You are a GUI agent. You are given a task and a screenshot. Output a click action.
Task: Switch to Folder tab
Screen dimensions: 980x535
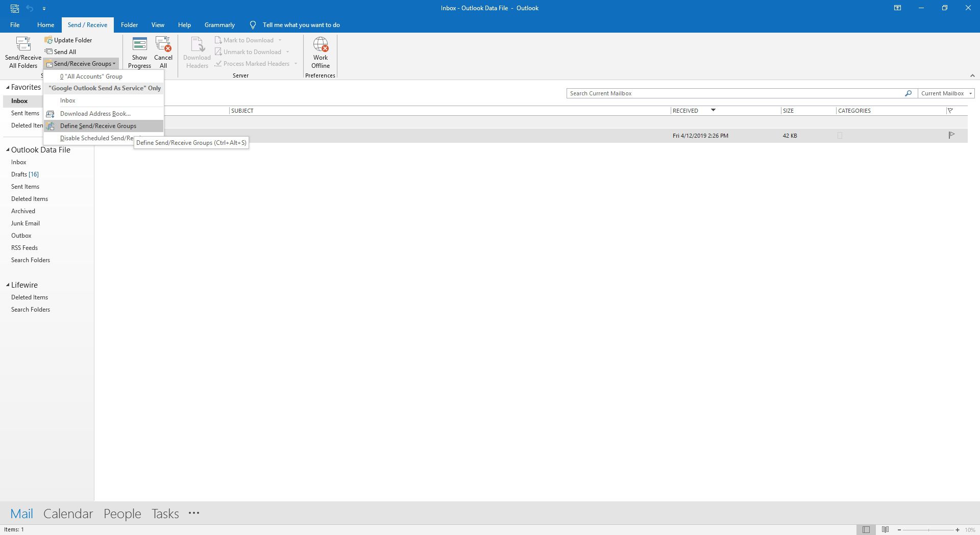[x=129, y=24]
